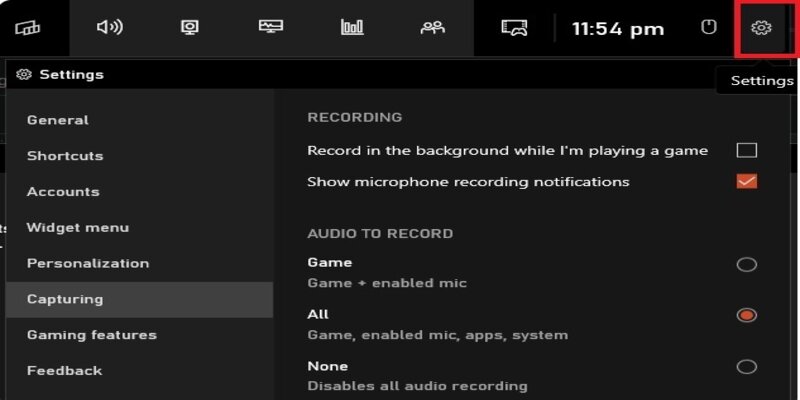The width and height of the screenshot is (800, 400).
Task: Click the RECORDING section heading
Action: click(x=355, y=117)
